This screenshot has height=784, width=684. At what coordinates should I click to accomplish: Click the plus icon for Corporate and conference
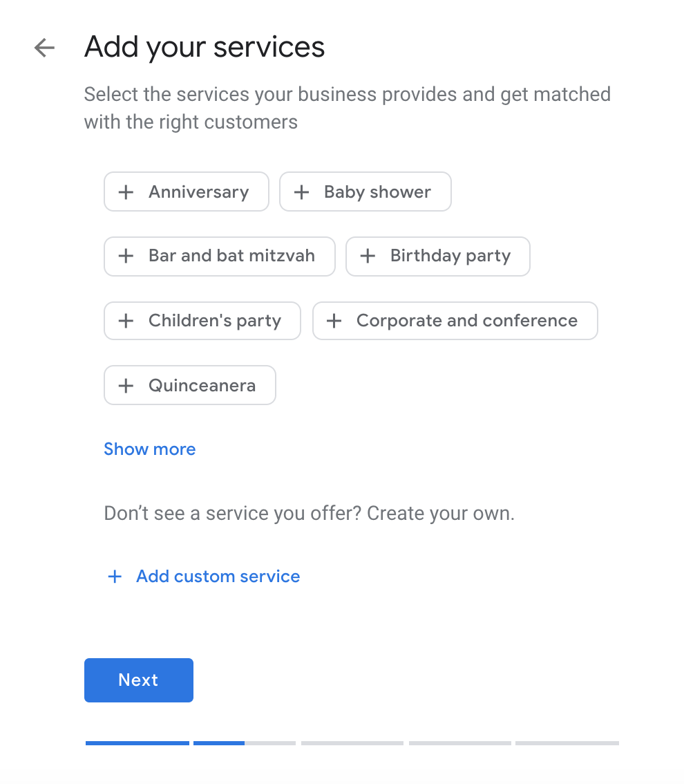click(x=334, y=321)
